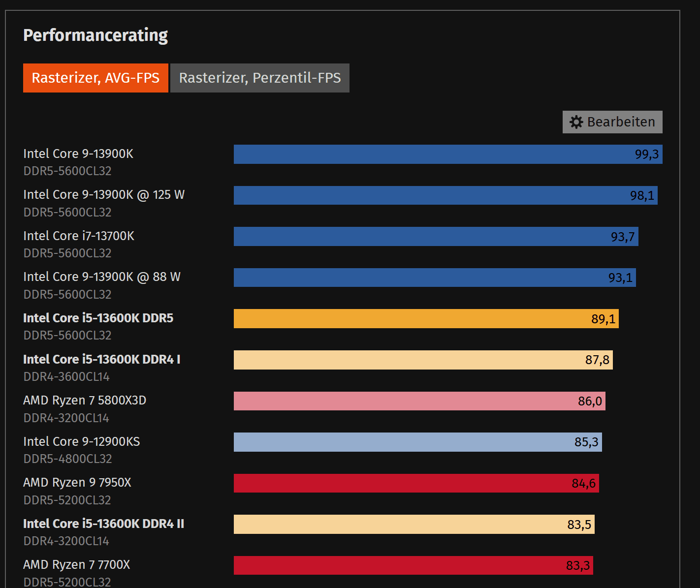Click the blue bar showing 99,3

(x=448, y=154)
